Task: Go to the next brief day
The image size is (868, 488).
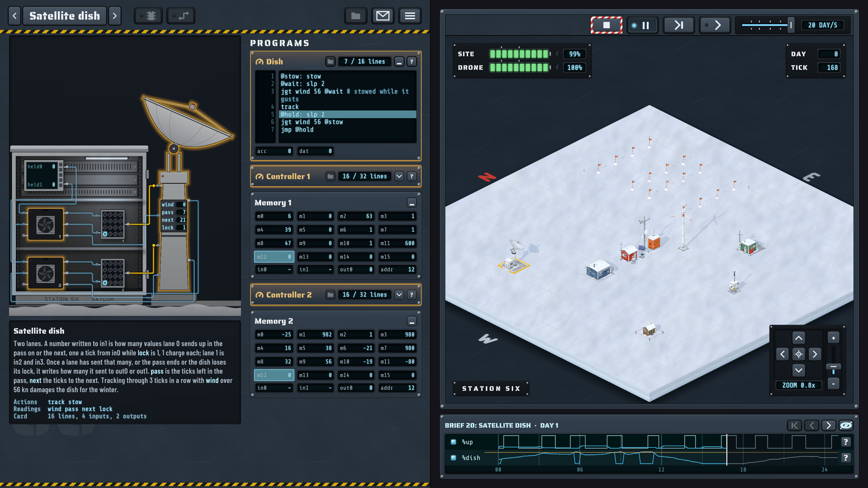Action: [829, 425]
